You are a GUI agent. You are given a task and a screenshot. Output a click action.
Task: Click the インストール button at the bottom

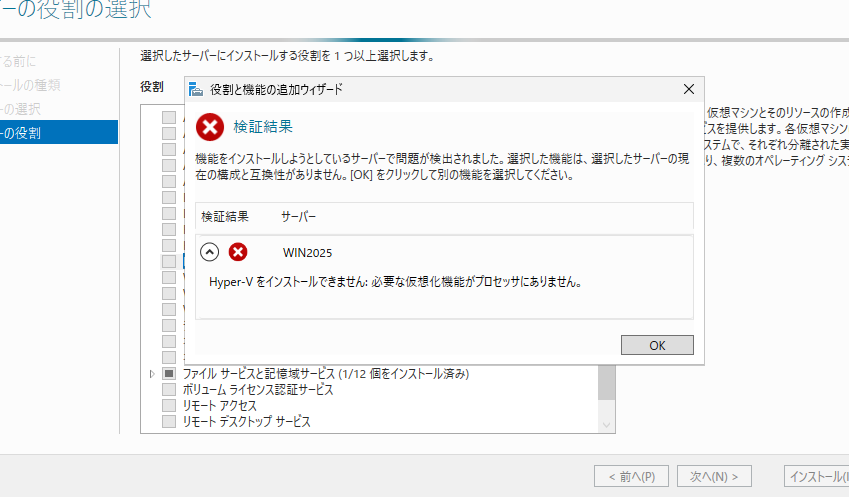[815, 476]
